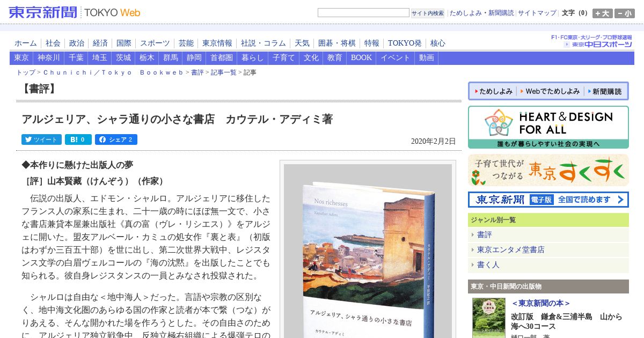Open the 囲碁・将棋 section
Screen dimensions: 644x338
[x=337, y=43]
